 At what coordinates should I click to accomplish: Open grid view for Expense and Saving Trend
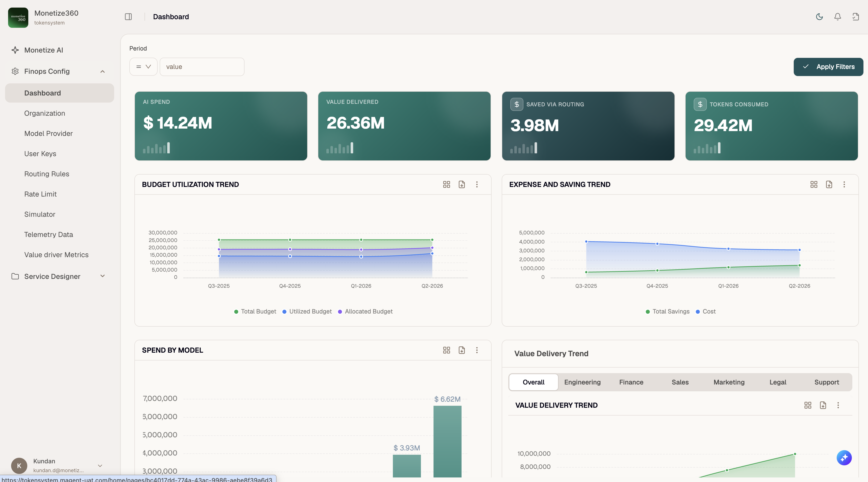click(814, 184)
